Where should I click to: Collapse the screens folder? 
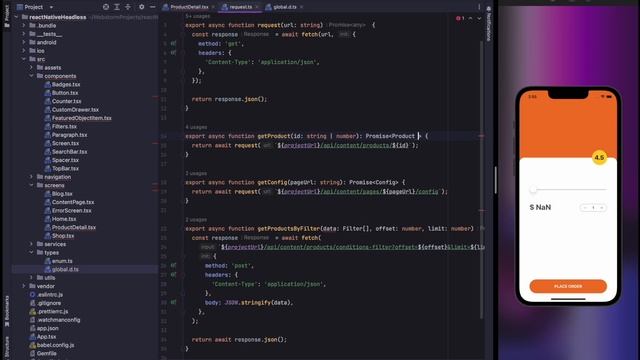coord(31,185)
